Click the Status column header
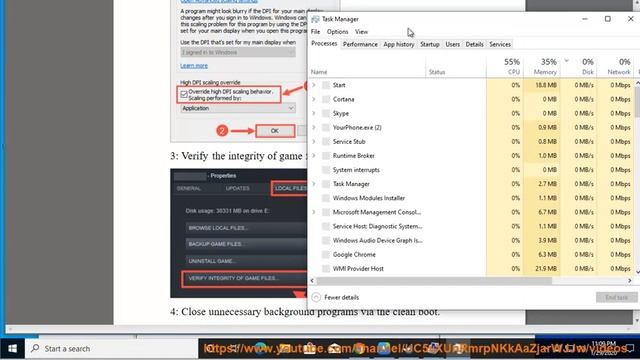The height and width of the screenshot is (360, 640). [456, 66]
